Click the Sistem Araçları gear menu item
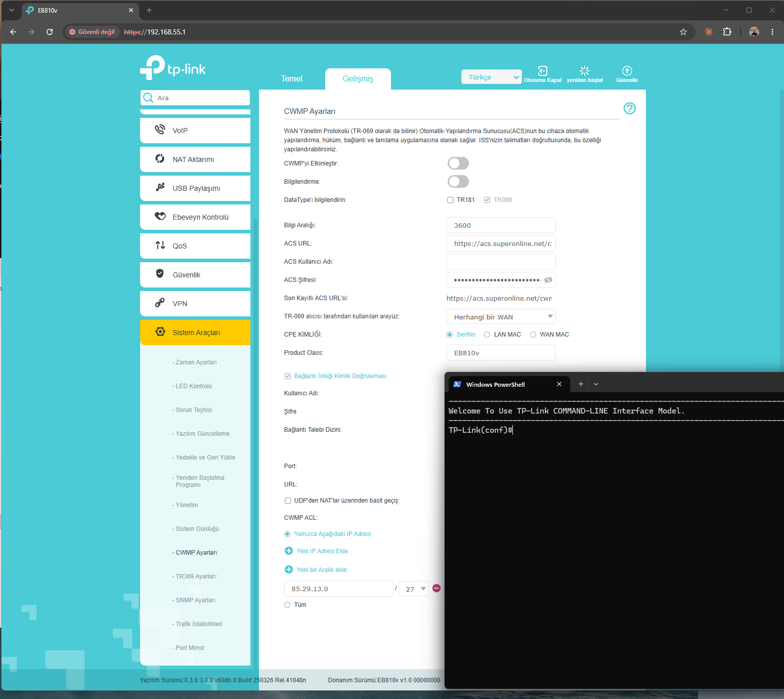 click(x=195, y=333)
